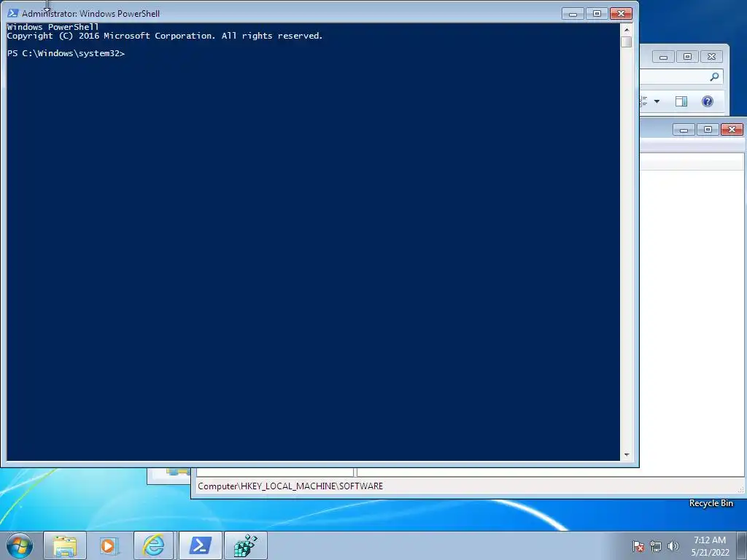
Task: Maximize the PowerShell window
Action: pyautogui.click(x=597, y=14)
